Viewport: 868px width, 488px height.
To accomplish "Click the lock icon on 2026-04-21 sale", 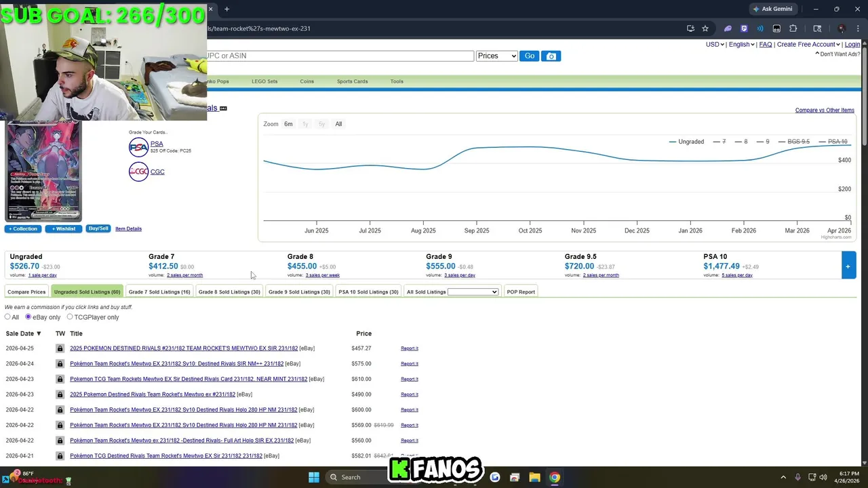I will [60, 456].
